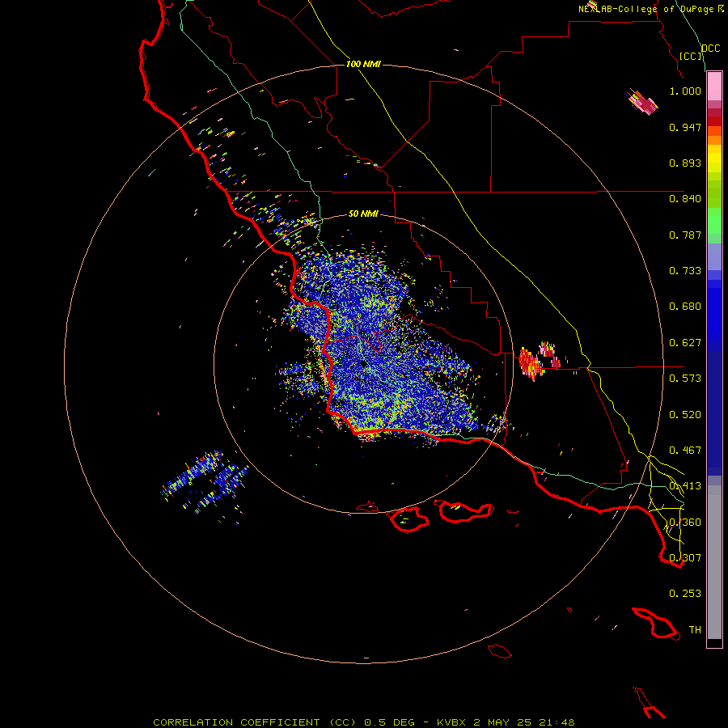Click the 0.947 scale value
The width and height of the screenshot is (728, 728).
coord(685,127)
